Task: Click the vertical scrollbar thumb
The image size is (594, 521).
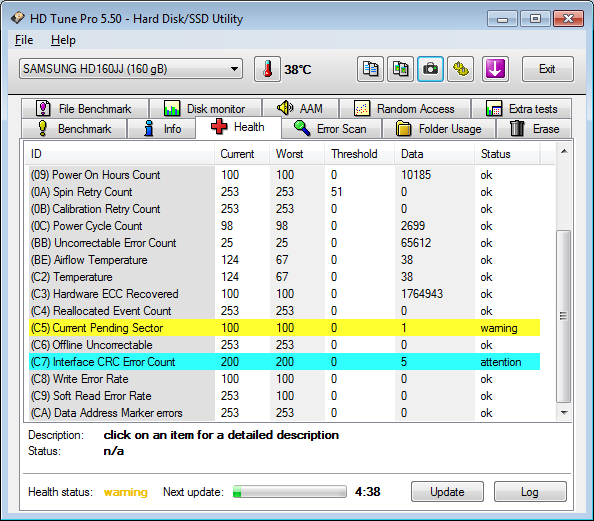Action: (x=564, y=316)
